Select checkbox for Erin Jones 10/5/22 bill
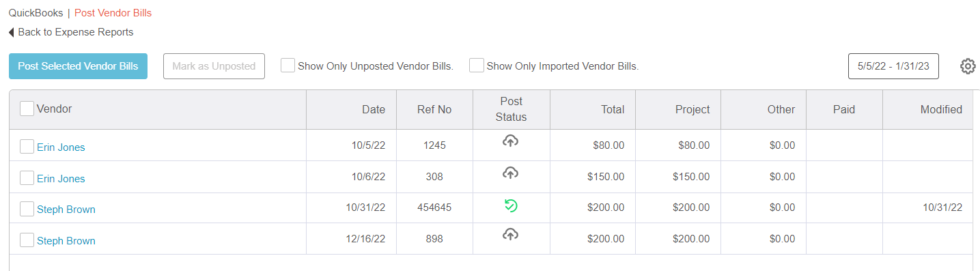 [x=27, y=147]
